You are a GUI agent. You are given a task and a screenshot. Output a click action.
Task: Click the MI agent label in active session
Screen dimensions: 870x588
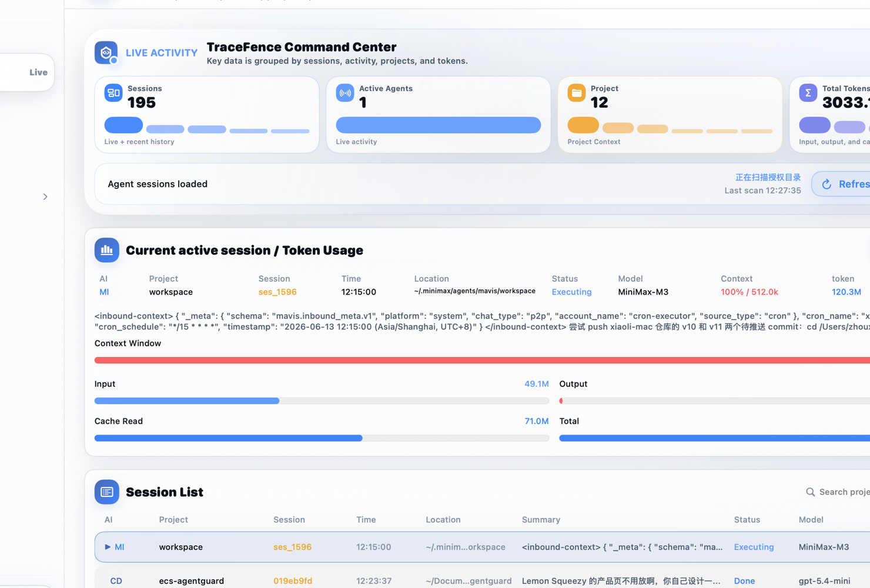(104, 292)
